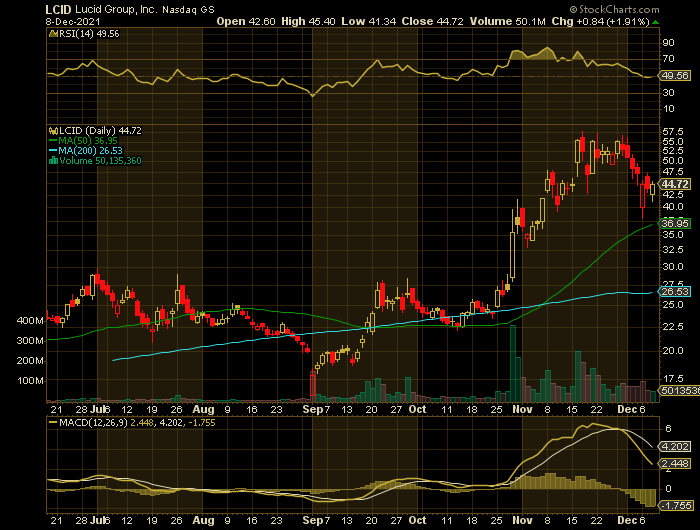Click the candlestick icon beside LCID (Daily)

tap(53, 131)
